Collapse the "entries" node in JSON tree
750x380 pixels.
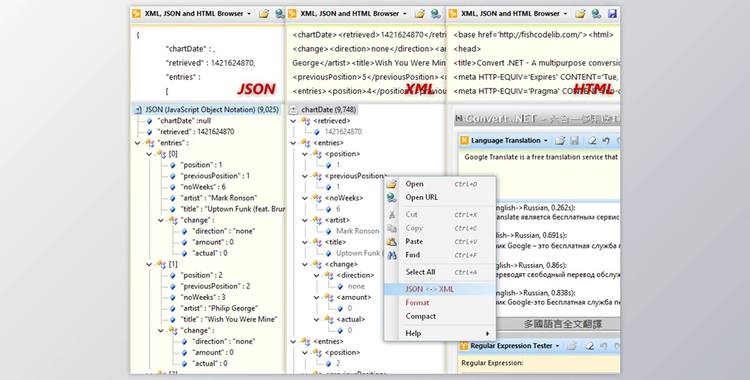point(138,143)
